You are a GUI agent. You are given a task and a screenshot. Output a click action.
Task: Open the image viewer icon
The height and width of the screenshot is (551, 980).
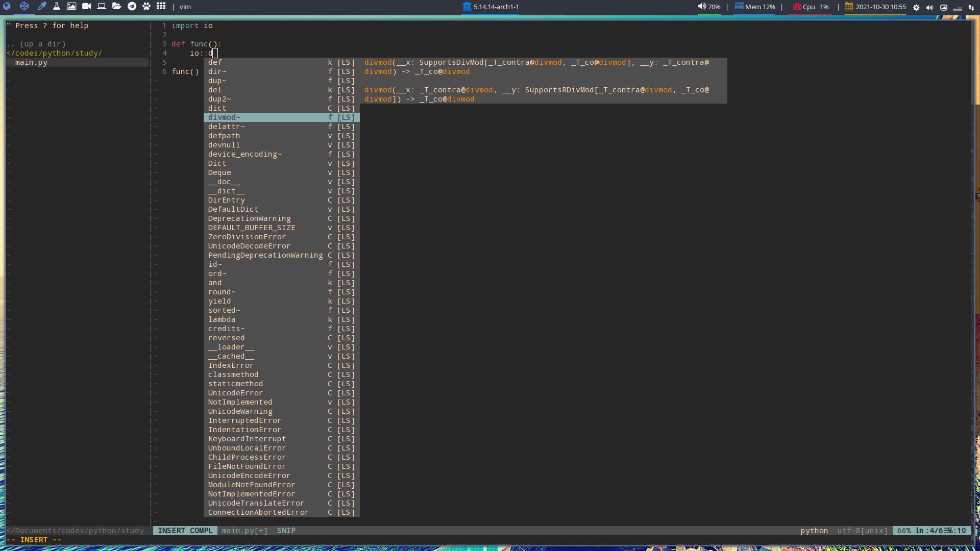coord(71,7)
